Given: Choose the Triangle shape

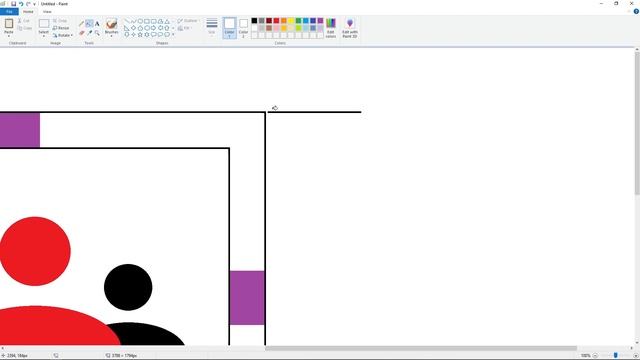Looking at the screenshot, I should coord(167,21).
